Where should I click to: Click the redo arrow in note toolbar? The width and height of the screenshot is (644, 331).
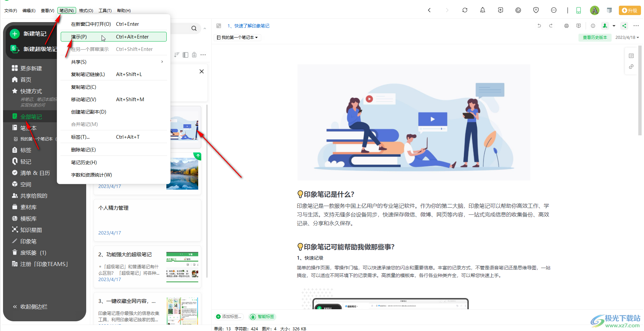pos(550,26)
